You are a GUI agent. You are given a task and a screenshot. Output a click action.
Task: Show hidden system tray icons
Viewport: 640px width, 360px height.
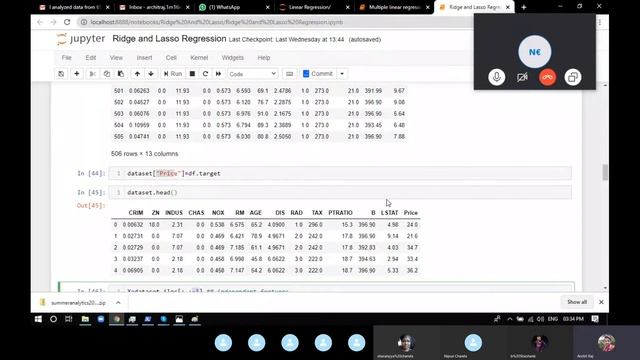(x=510, y=319)
